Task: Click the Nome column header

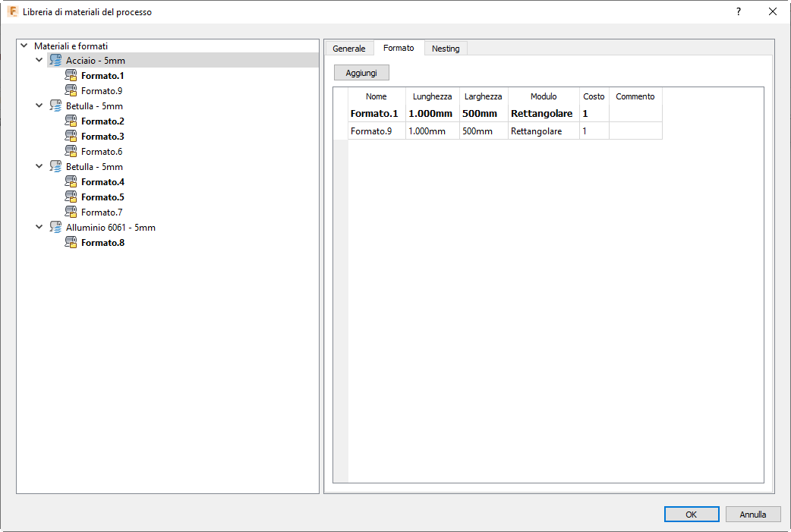Action: 377,96
